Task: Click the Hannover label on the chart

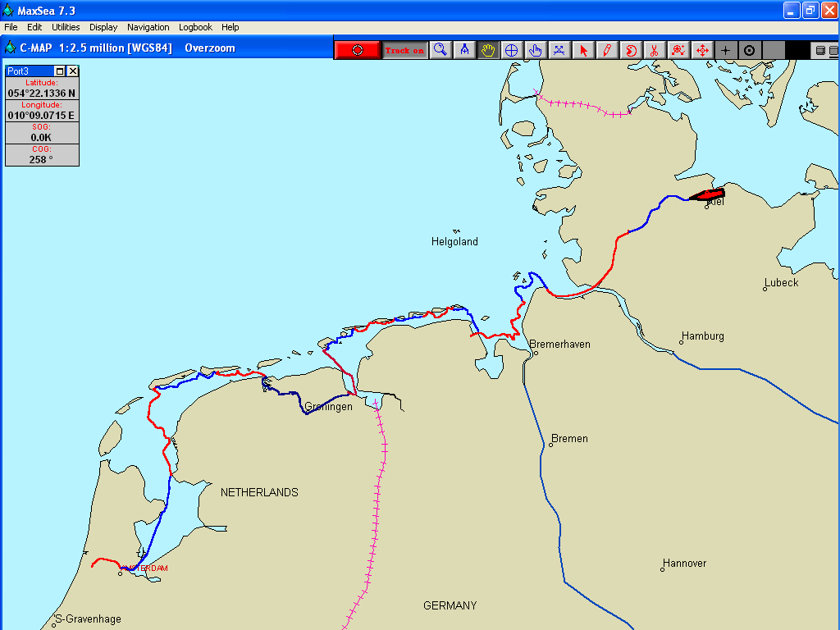Action: click(684, 563)
